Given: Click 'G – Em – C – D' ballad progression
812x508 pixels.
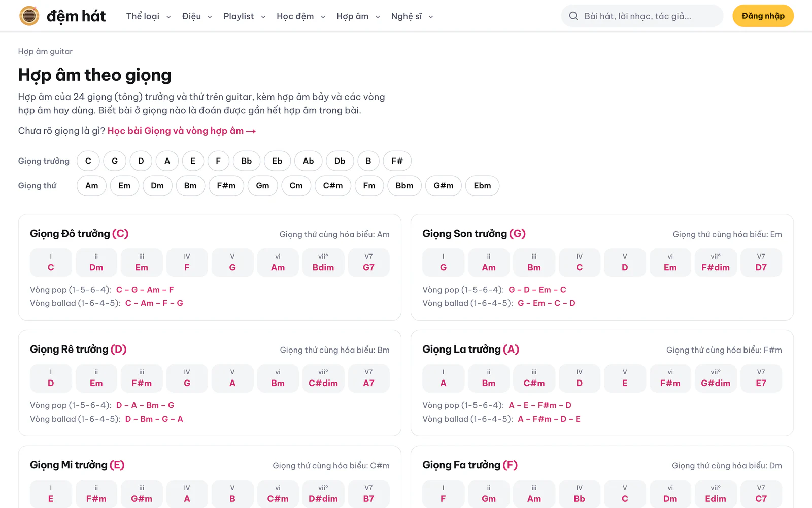Looking at the screenshot, I should [x=547, y=303].
